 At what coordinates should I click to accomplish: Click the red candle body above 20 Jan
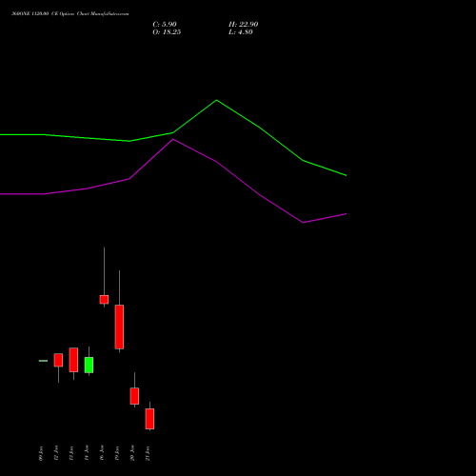134,396
